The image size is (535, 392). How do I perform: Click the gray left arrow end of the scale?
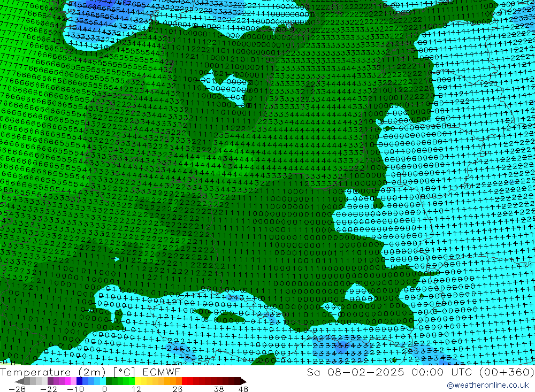click(x=19, y=381)
